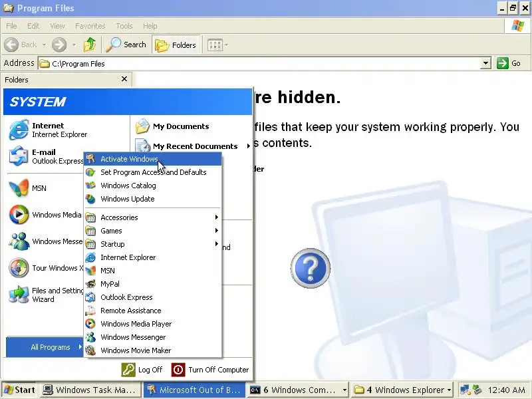Click the network connection tray icon
The height and width of the screenshot is (399, 532).
point(465,390)
